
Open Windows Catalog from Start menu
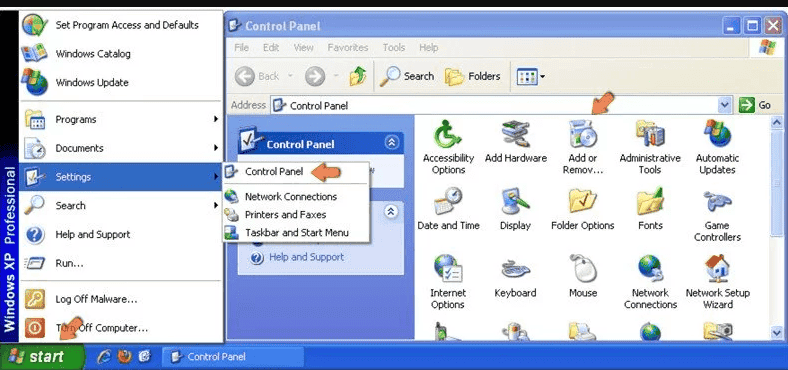click(x=121, y=54)
